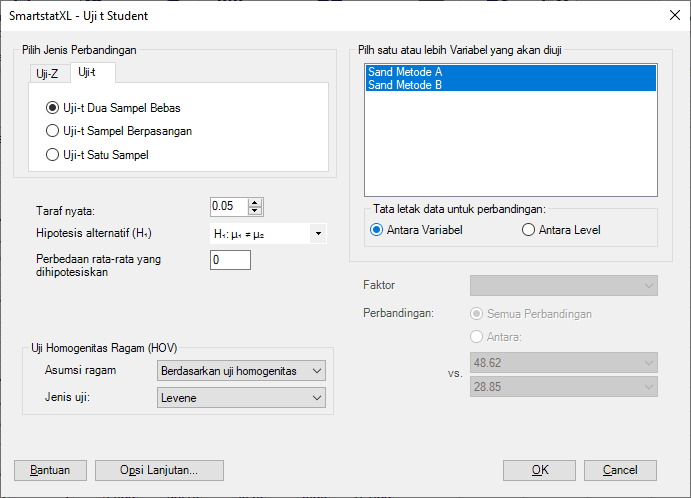The width and height of the screenshot is (691, 498).
Task: Choose Antara Level layout option
Action: 529,230
